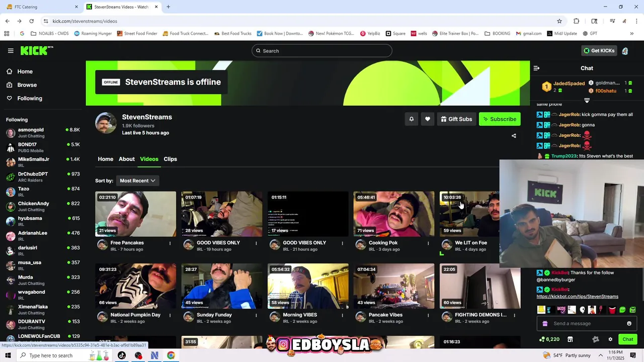Click the kickbot tips link in chat
The image size is (644, 362).
(x=577, y=297)
